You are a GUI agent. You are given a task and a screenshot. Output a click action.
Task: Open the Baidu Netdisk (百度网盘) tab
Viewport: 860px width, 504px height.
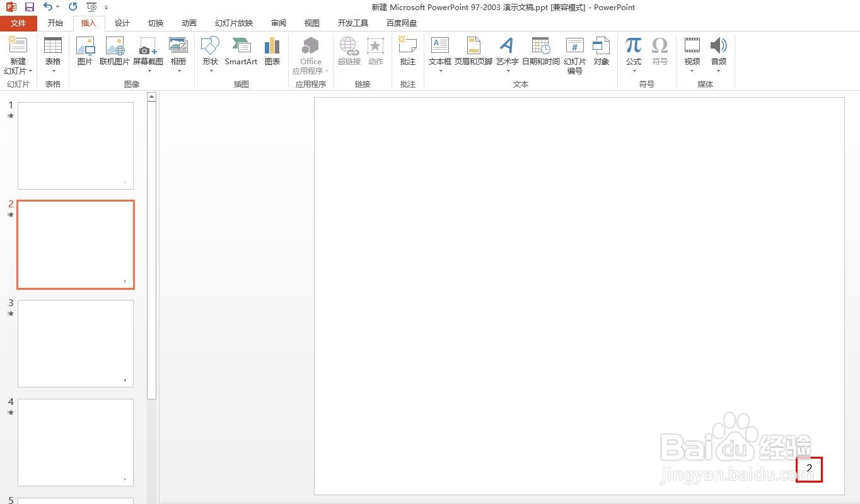[x=402, y=23]
